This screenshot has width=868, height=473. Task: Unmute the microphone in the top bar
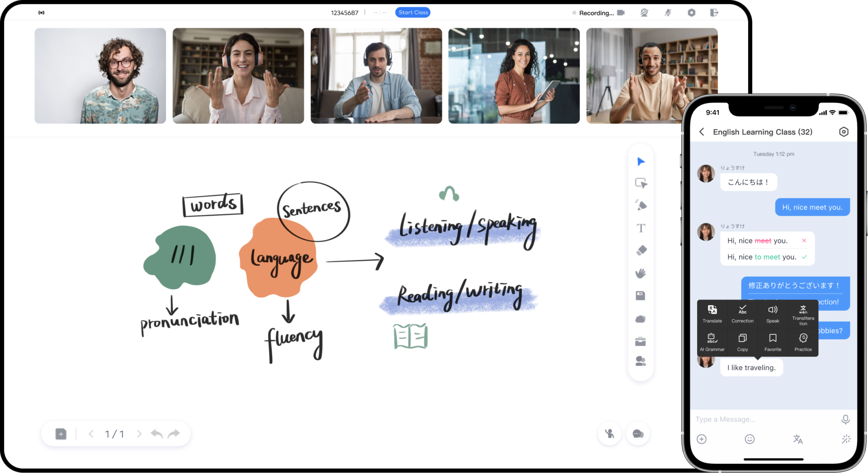(x=667, y=12)
